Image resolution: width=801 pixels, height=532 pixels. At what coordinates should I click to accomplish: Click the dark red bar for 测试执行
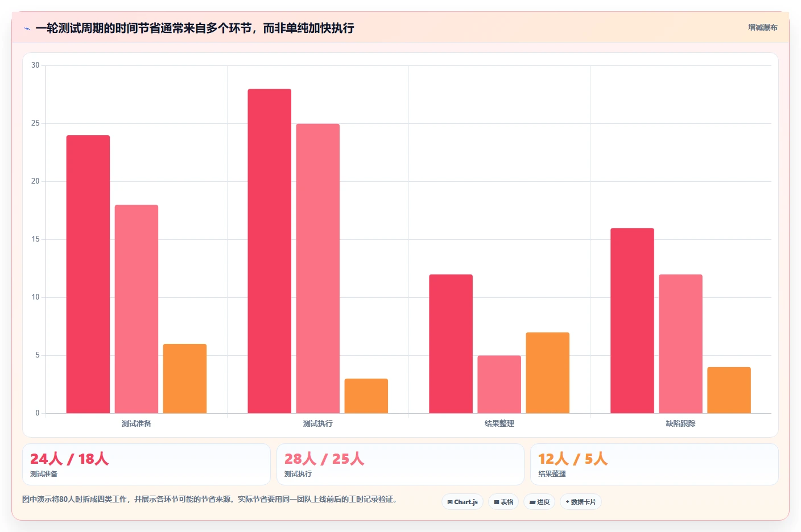(x=270, y=251)
